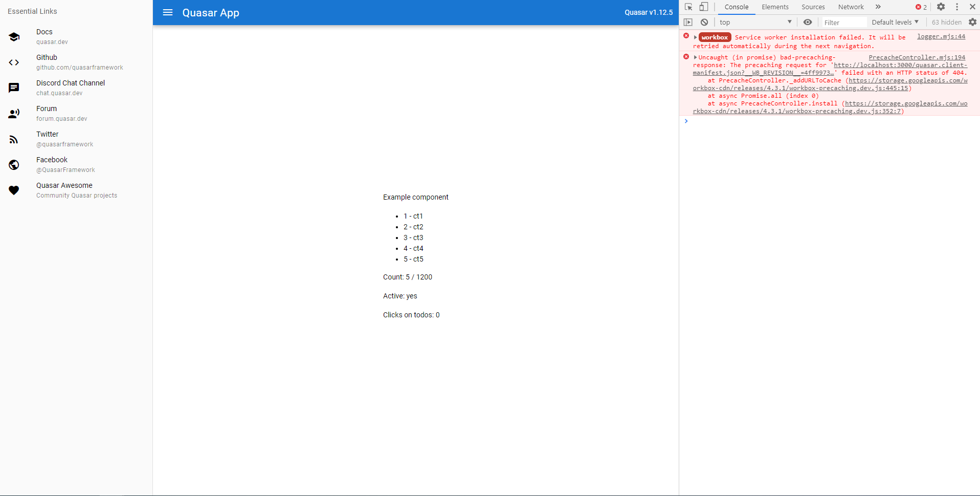Screen dimensions: 980x496
Task: Close the DevTools panel
Action: [x=972, y=7]
